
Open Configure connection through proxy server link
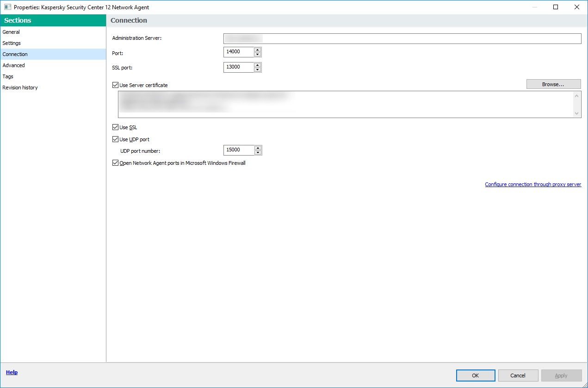point(533,184)
